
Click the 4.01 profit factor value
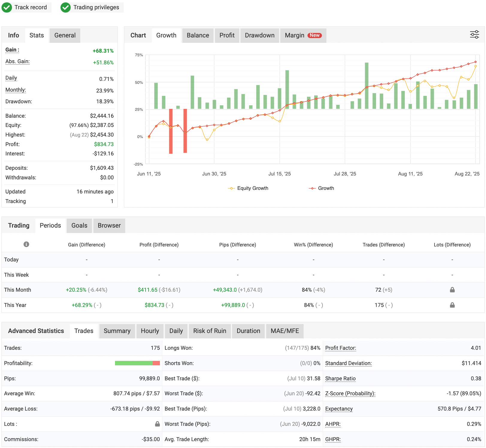(x=476, y=348)
